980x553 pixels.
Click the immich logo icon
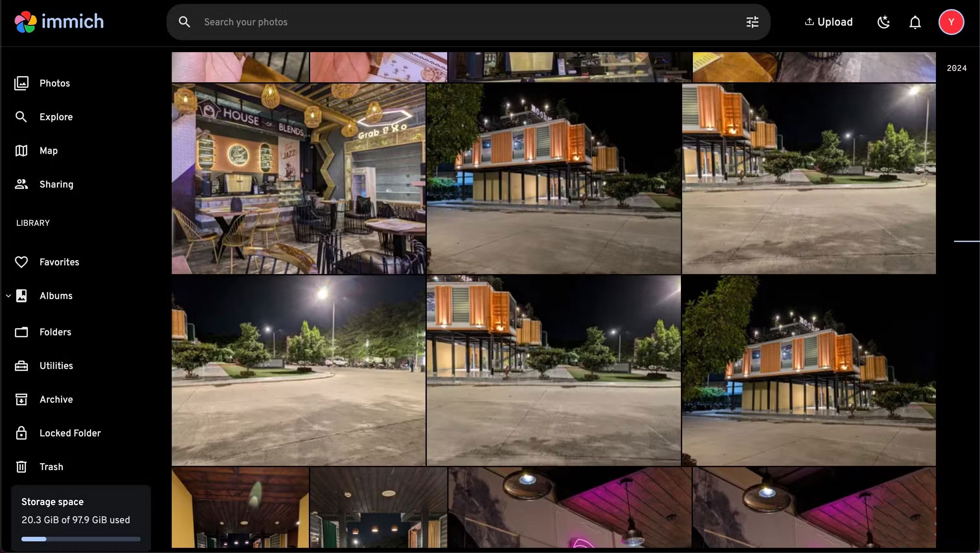coord(25,22)
